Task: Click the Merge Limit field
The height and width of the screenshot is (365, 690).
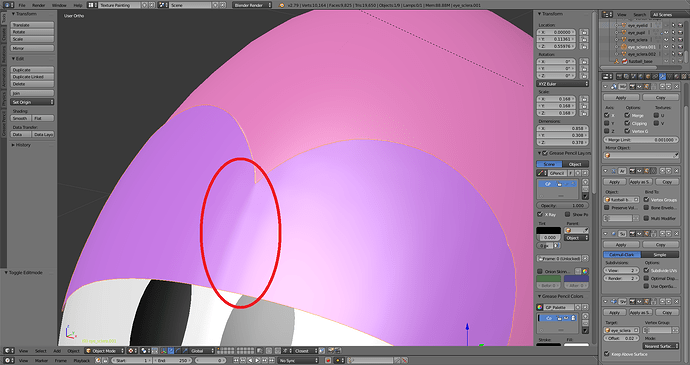Action: pos(641,140)
